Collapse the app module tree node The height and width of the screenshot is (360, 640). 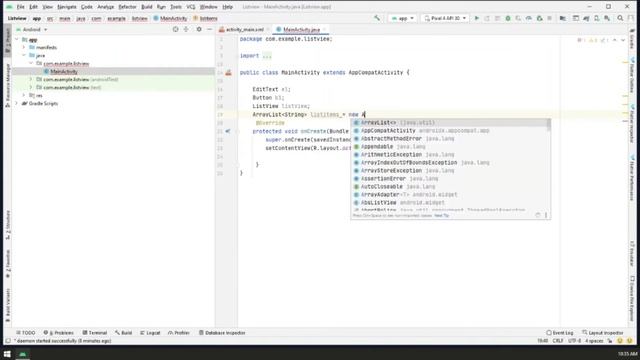coord(17,40)
